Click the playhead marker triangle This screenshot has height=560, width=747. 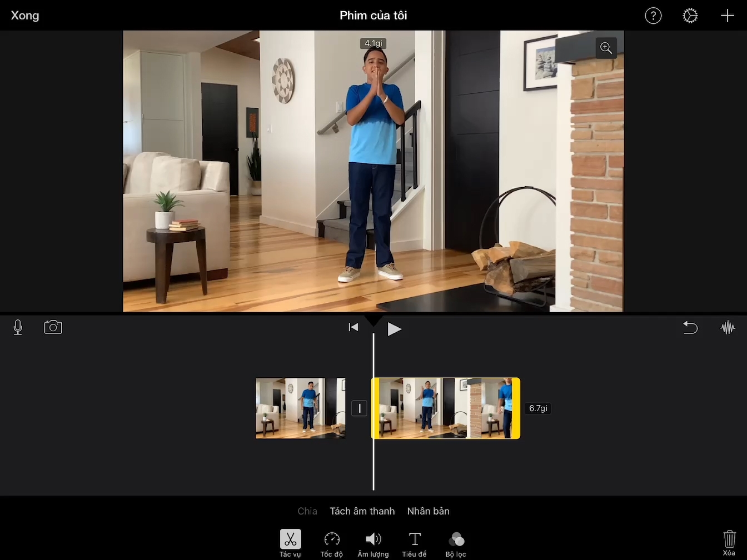click(373, 320)
